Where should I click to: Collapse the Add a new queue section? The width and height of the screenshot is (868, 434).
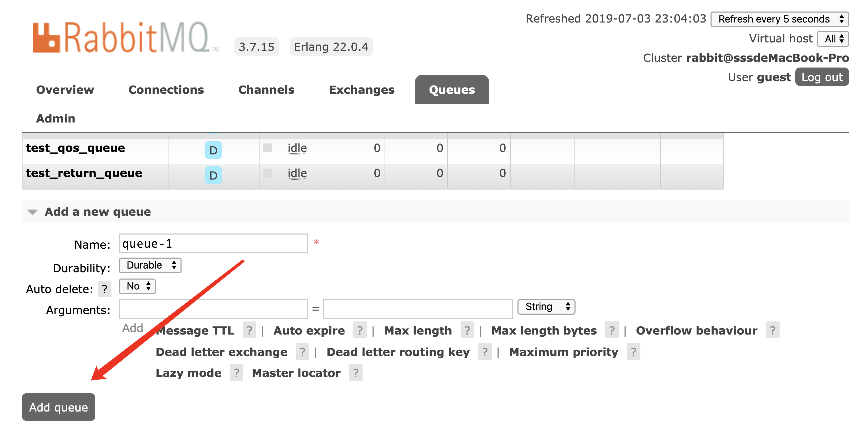33,212
